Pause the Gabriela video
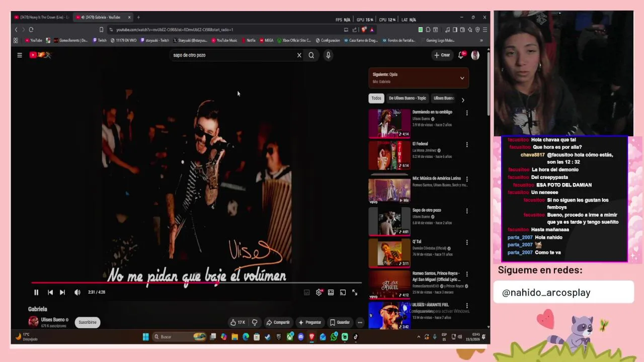 click(x=36, y=292)
